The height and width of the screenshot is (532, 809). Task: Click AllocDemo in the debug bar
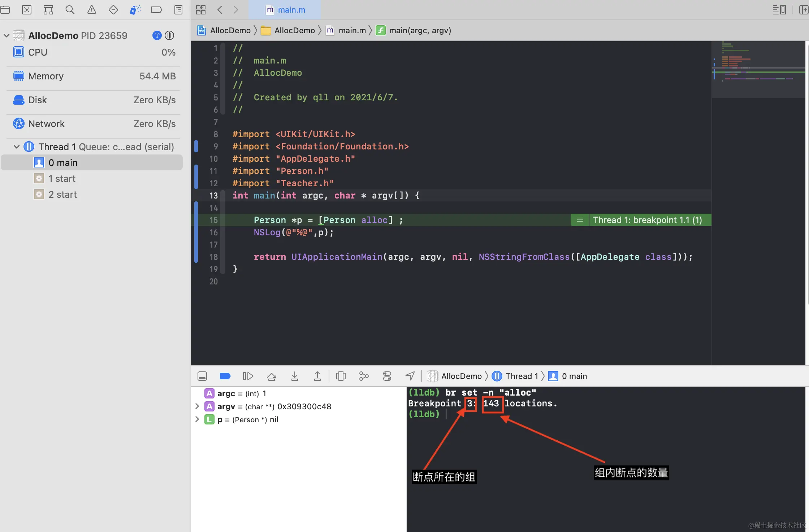click(454, 376)
